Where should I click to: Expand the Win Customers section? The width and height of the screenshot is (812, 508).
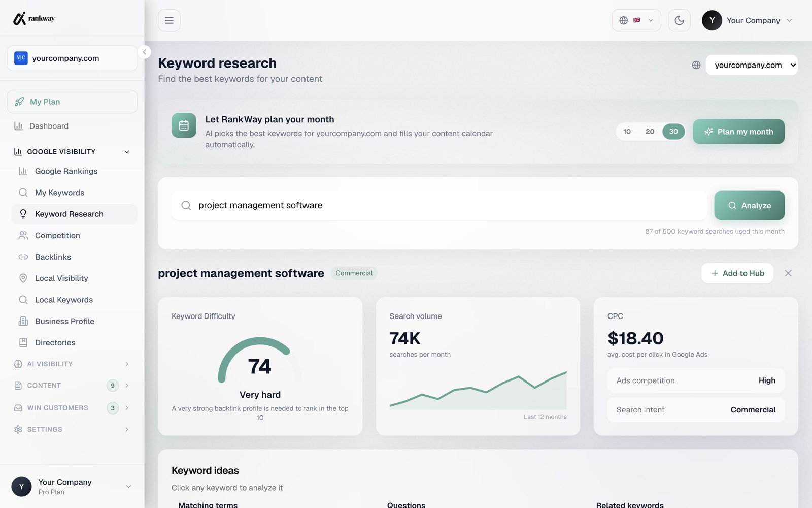click(x=72, y=408)
